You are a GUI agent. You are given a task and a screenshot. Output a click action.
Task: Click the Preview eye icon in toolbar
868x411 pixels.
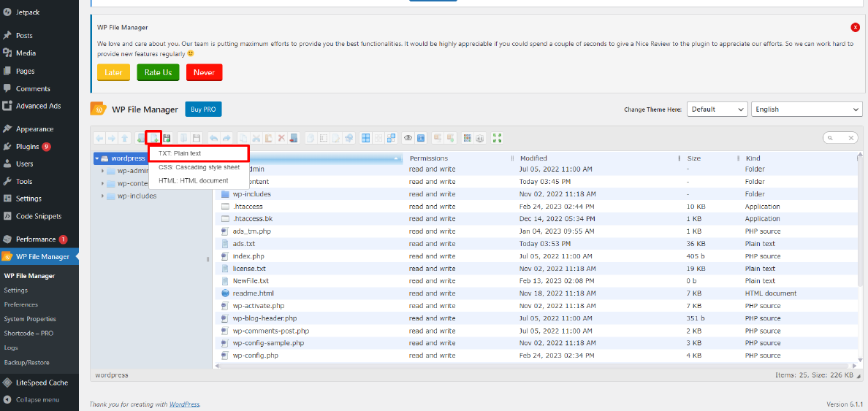[408, 138]
